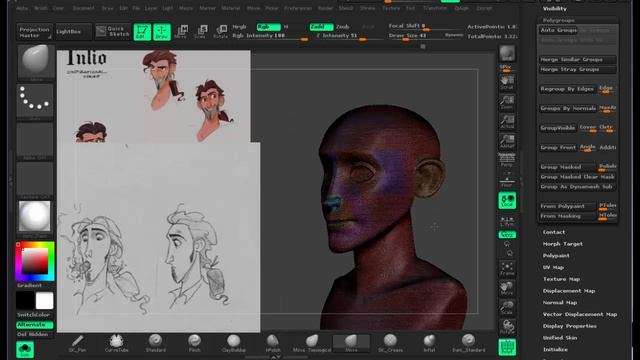
Task: Expand the Normal Map section
Action: (x=560, y=303)
